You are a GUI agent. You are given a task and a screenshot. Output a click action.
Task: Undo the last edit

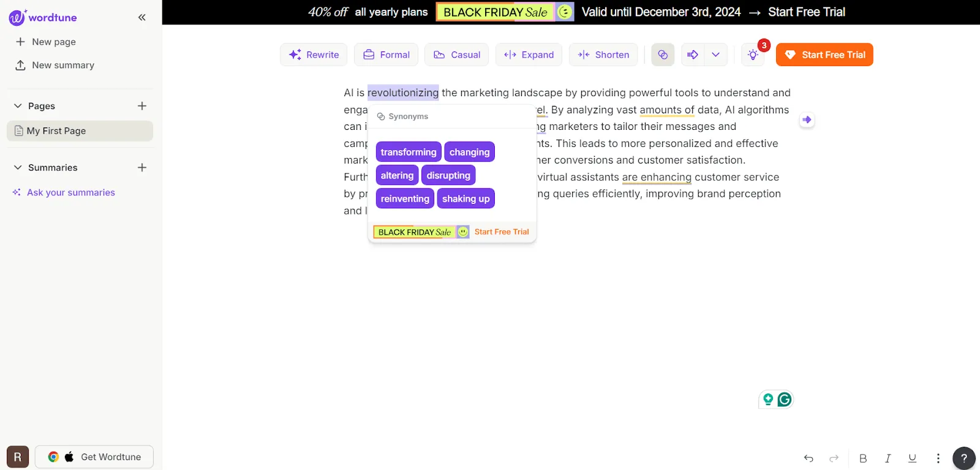click(x=809, y=458)
